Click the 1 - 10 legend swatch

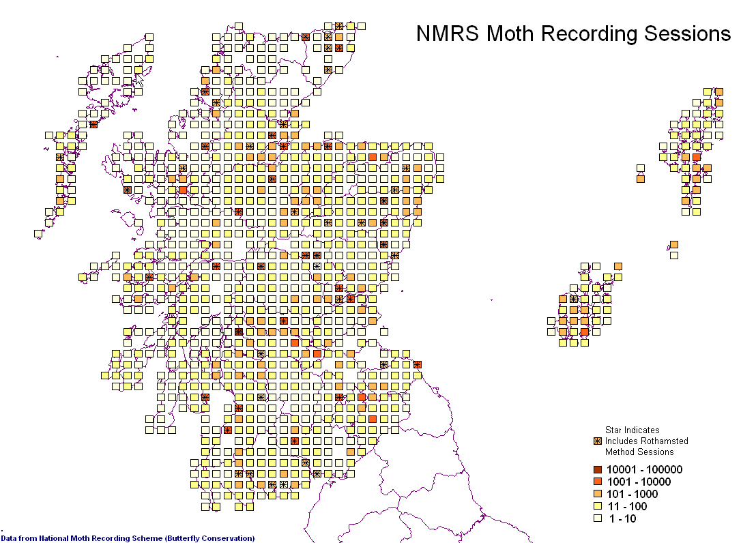598,518
